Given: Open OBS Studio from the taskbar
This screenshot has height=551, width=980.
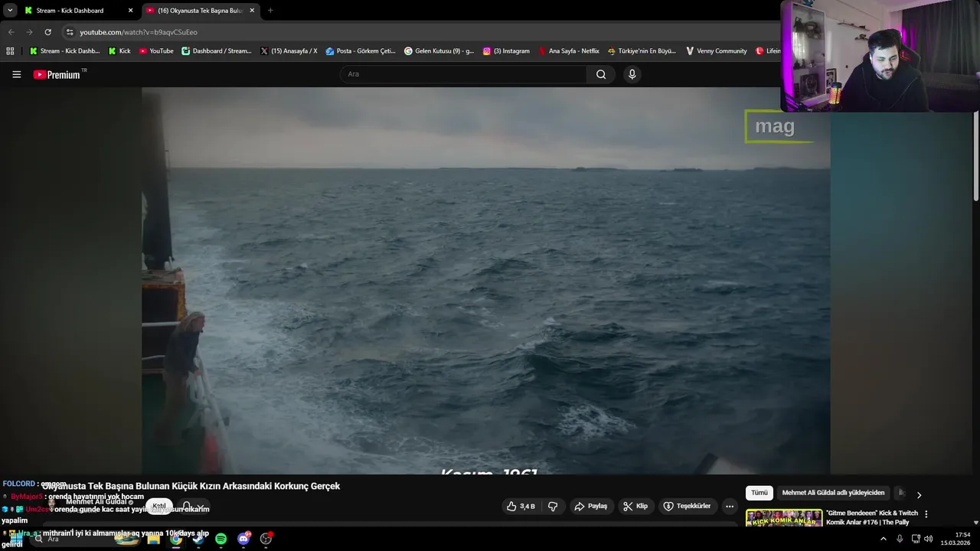Looking at the screenshot, I should coord(266,539).
